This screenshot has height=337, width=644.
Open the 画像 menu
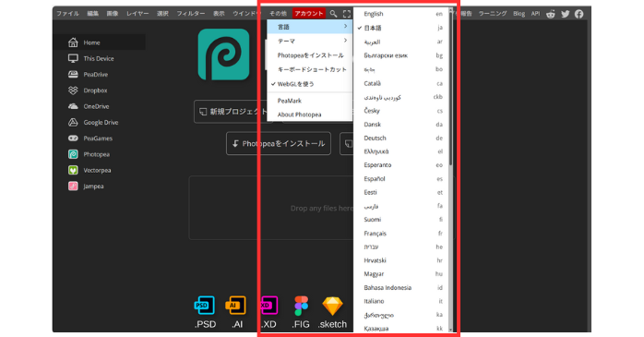(113, 14)
